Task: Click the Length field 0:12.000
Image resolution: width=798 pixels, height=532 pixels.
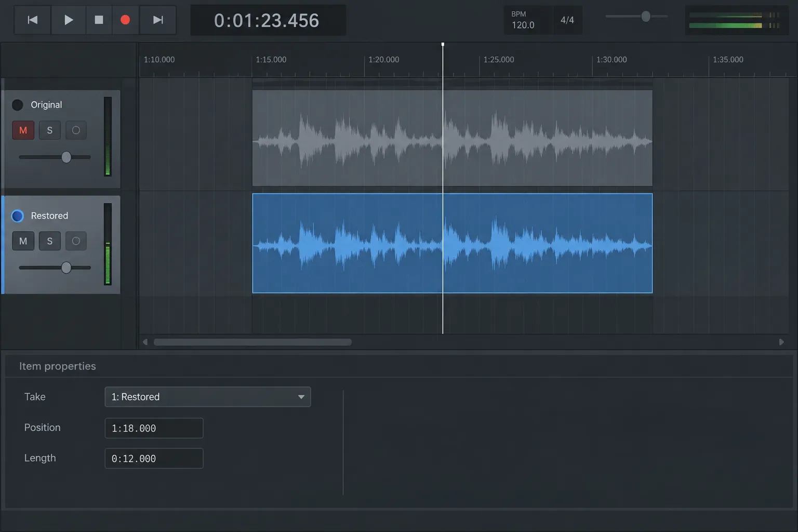Action: coord(154,459)
